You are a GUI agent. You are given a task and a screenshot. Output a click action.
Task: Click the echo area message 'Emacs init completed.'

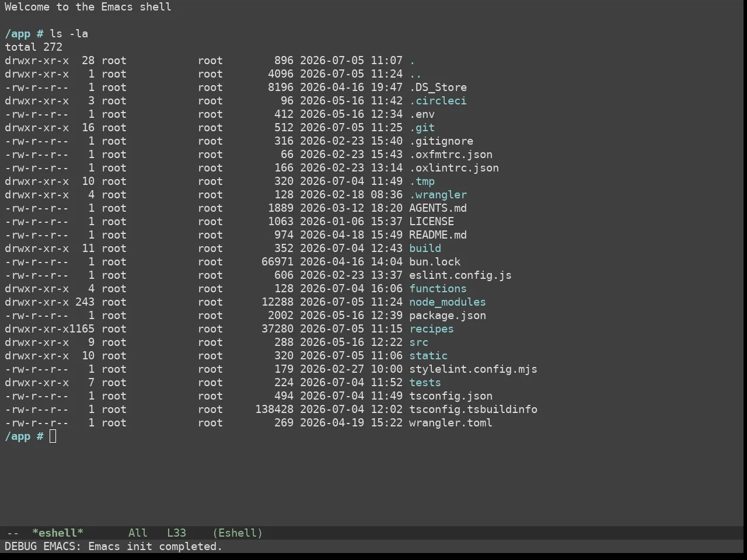point(155,547)
